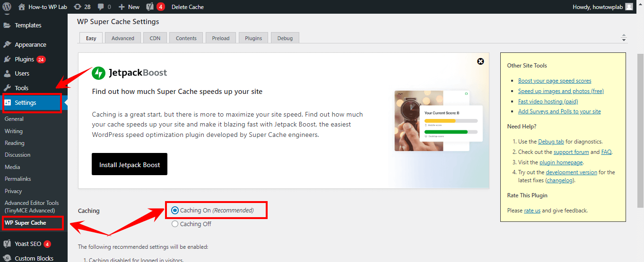The width and height of the screenshot is (644, 262).
Task: Open Reading settings submenu
Action: pos(15,143)
